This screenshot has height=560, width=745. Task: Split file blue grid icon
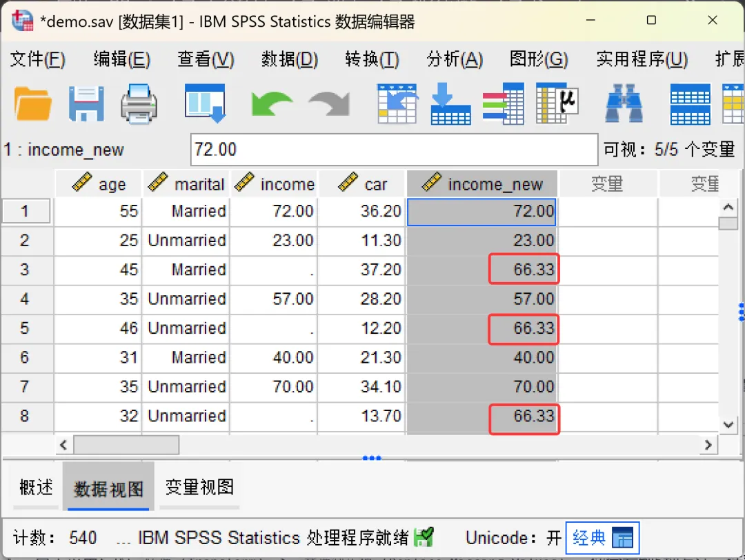[x=690, y=104]
